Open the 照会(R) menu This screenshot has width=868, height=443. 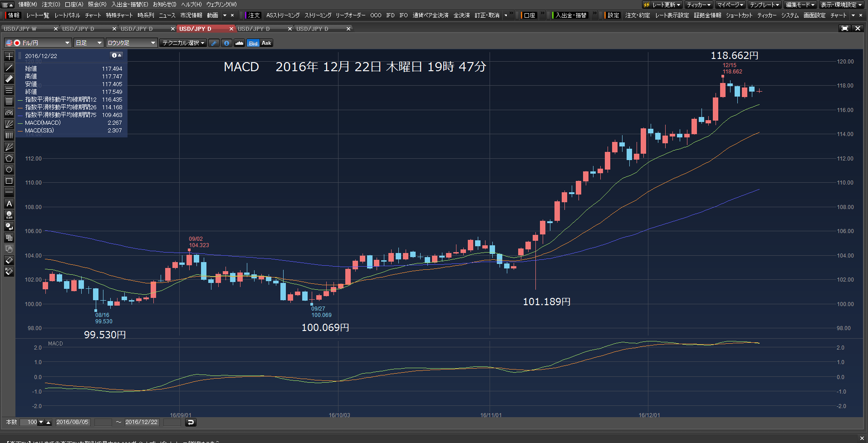[97, 5]
